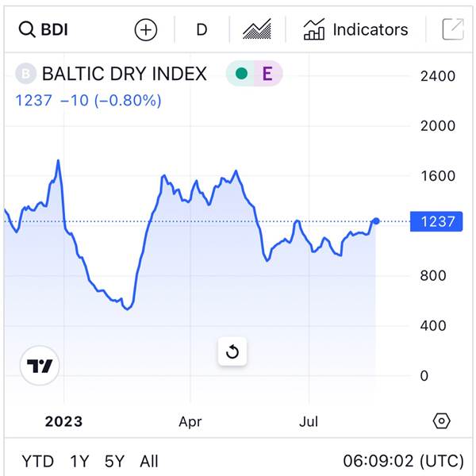Screen dimensions: 476x476
Task: Open chart settings hexagon icon
Action: point(441,421)
